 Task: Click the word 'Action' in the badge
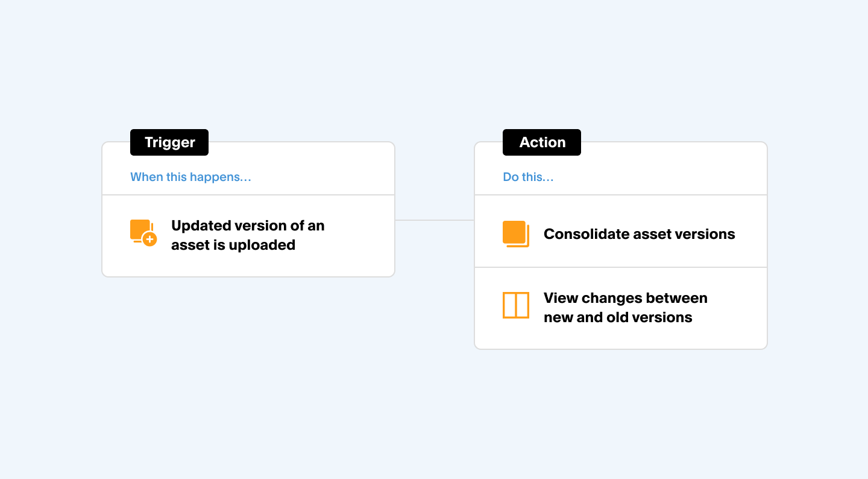[x=542, y=142]
